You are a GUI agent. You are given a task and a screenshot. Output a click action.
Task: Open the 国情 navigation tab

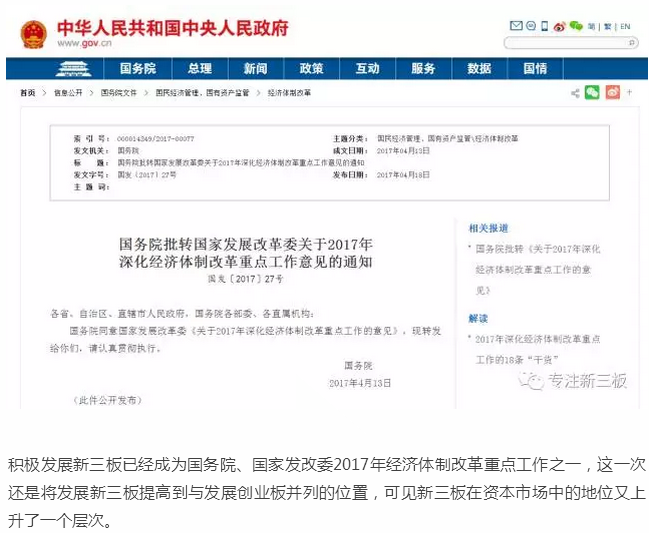(535, 68)
